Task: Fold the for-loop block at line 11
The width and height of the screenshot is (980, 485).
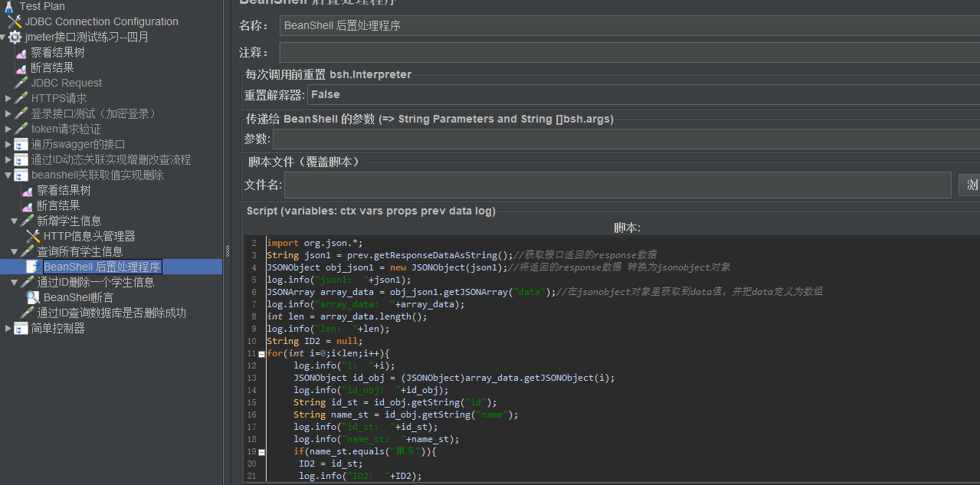Action: click(x=261, y=354)
